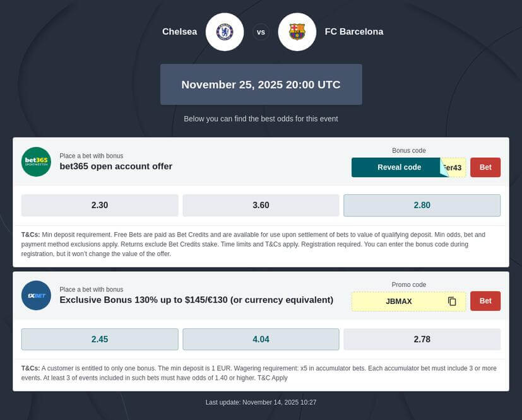Select bet365 away win odds 2.80
Viewport: 522px width, 420px height.
422,205
